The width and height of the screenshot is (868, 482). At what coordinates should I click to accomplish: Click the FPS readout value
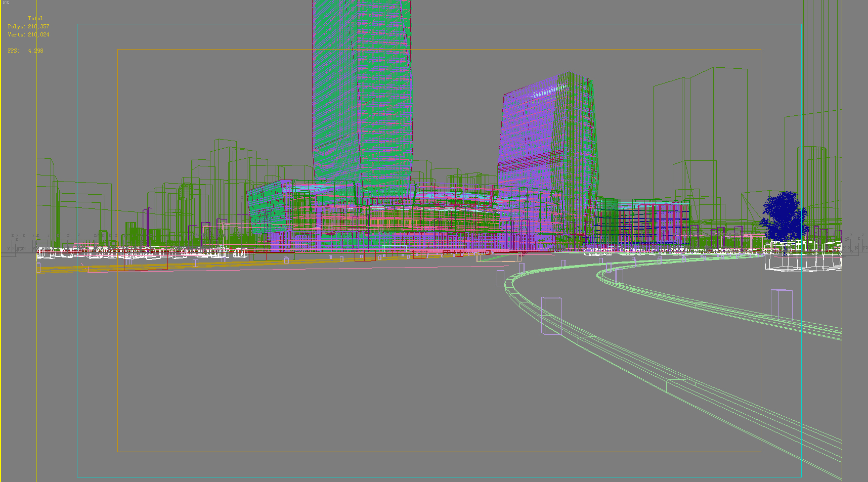[35, 51]
